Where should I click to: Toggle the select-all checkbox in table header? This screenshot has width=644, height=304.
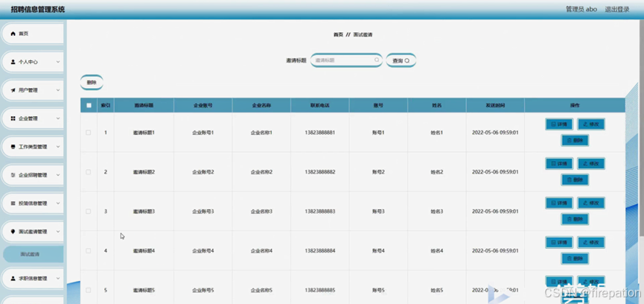(x=89, y=105)
